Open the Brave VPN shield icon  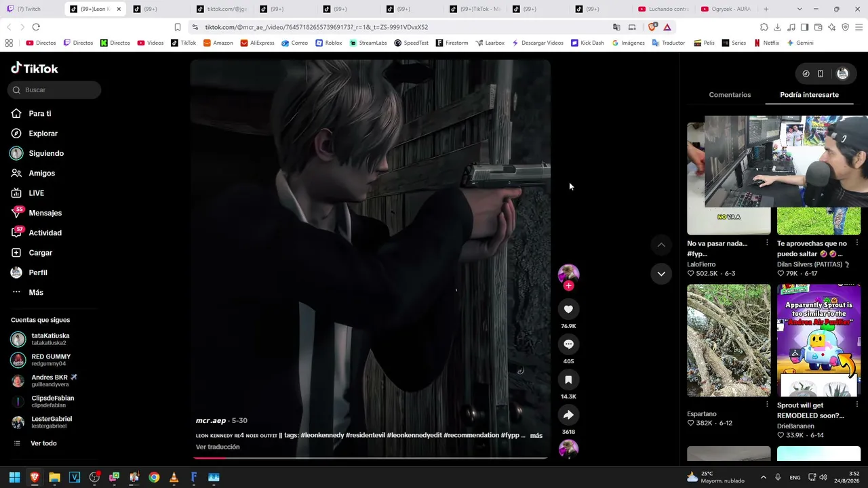point(846,27)
